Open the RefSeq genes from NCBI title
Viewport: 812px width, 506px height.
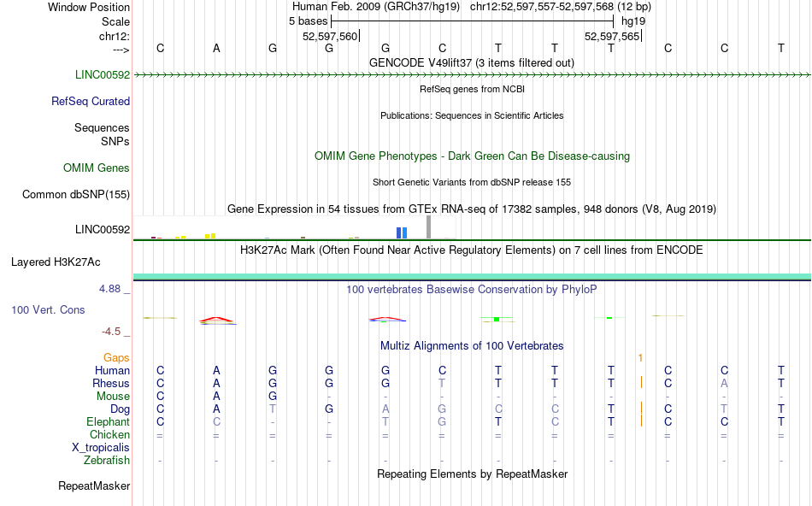click(x=472, y=89)
